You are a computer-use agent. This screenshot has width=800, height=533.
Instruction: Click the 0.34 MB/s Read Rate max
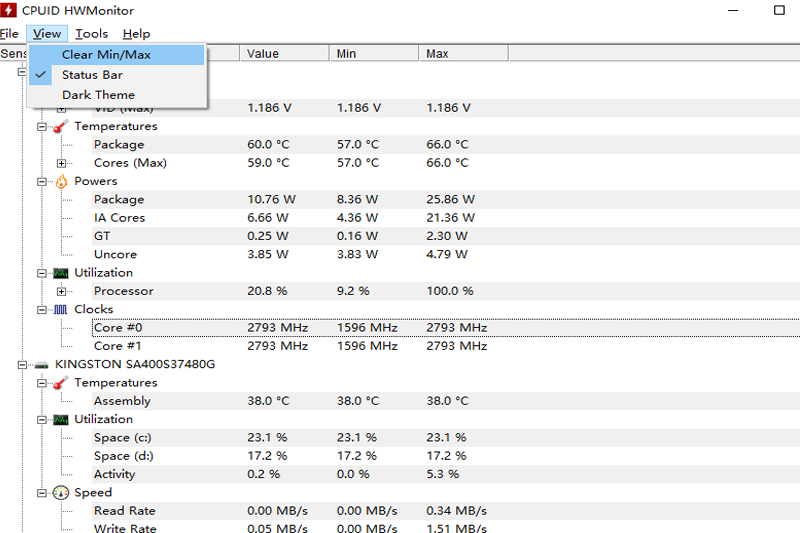coord(457,511)
